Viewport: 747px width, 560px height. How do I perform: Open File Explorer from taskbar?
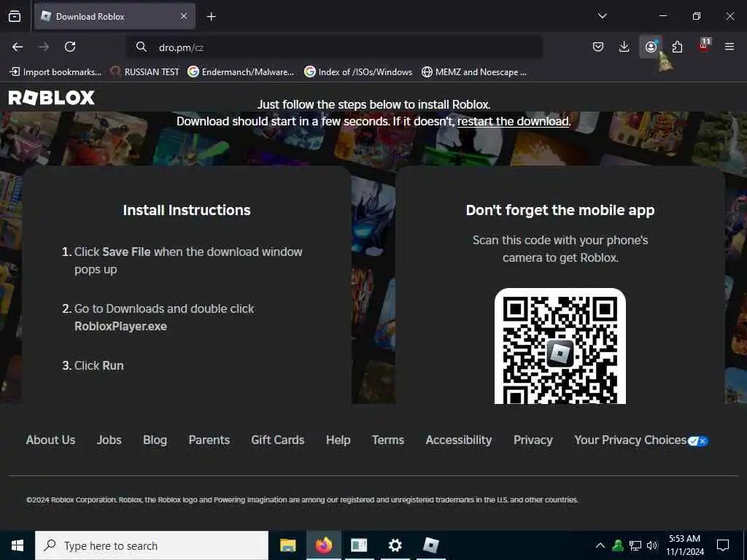(287, 545)
